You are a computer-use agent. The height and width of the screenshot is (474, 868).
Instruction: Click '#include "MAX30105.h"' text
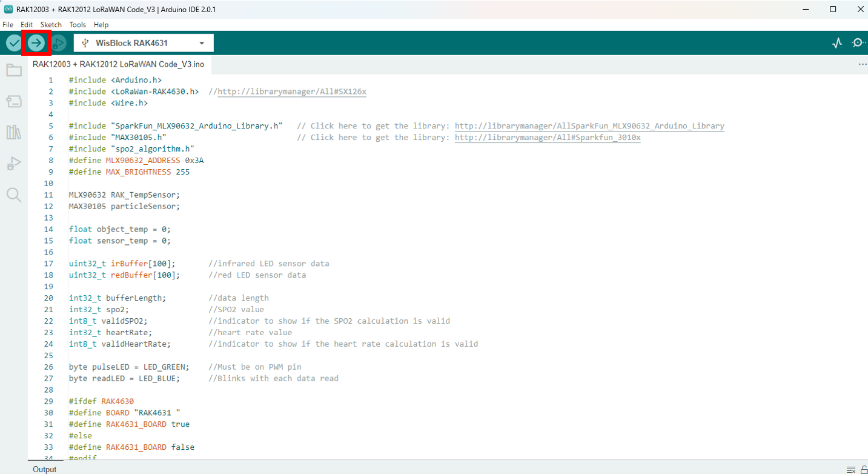(118, 138)
